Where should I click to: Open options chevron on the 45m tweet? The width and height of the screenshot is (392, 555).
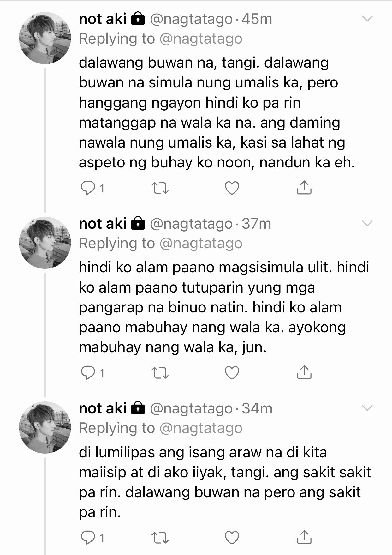click(367, 19)
